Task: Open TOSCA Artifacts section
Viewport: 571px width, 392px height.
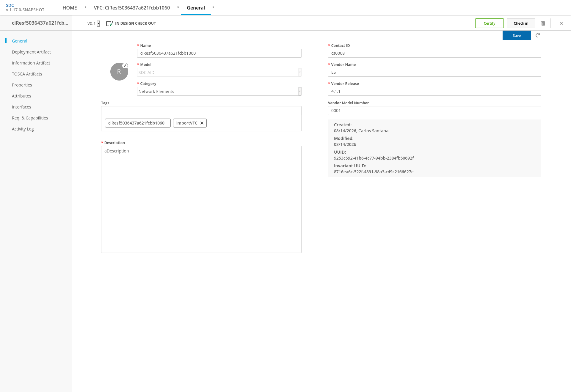Action: coord(27,74)
